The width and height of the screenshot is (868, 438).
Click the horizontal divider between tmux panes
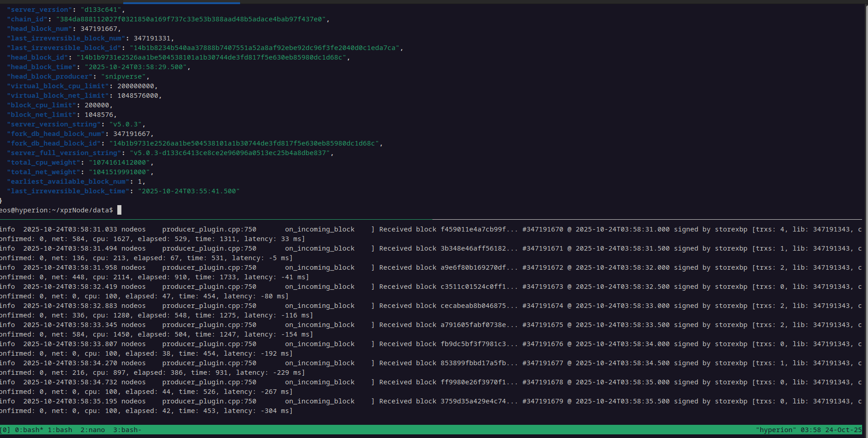click(x=432, y=219)
